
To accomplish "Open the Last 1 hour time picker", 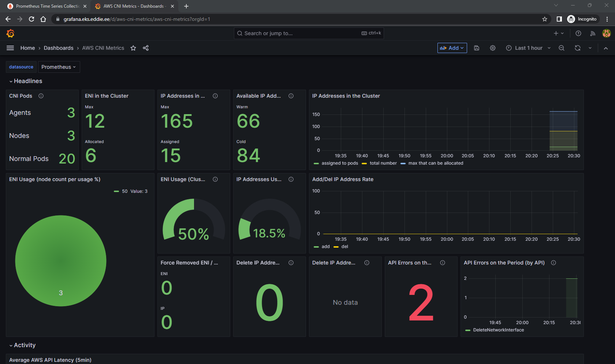I will [x=528, y=48].
